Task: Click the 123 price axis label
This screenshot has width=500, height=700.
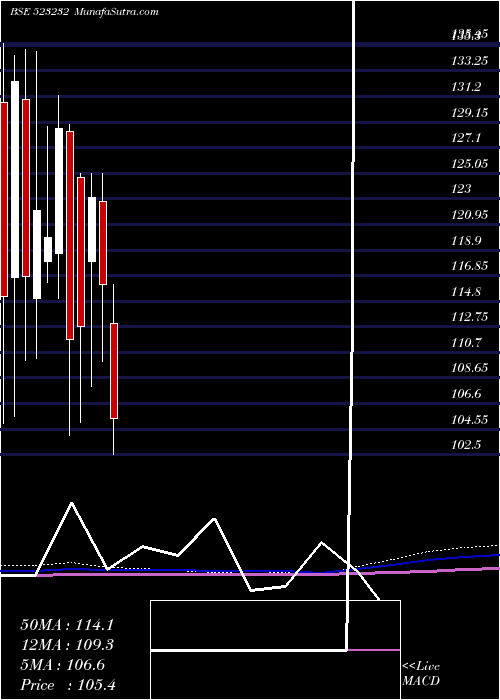Action: coord(461,189)
